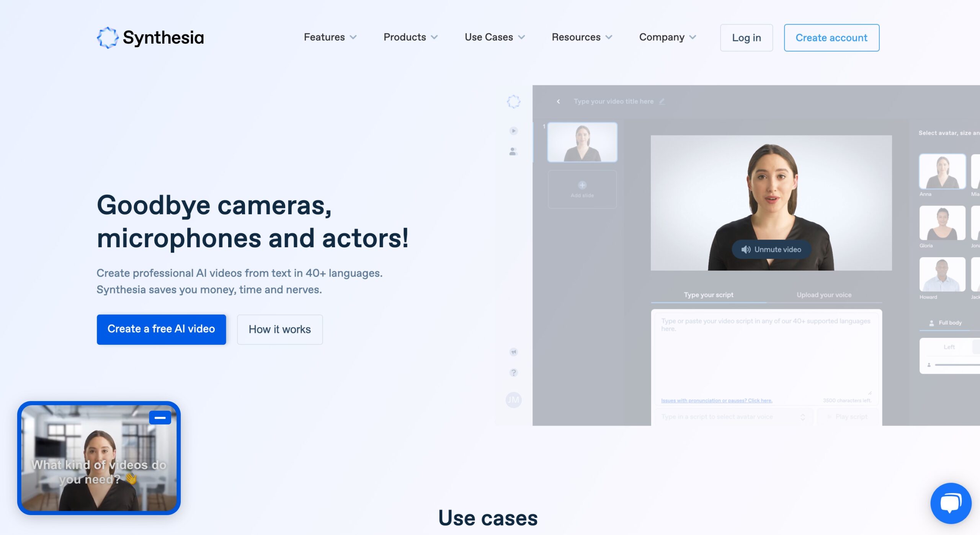Expand the Products dropdown menu
This screenshot has height=535, width=980.
point(410,37)
